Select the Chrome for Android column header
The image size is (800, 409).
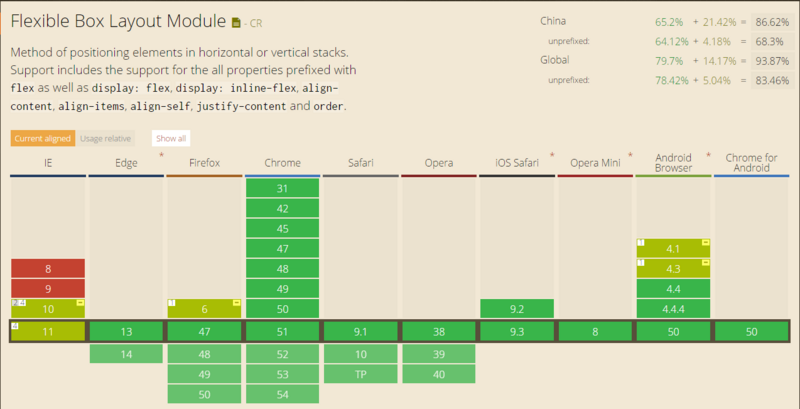751,163
